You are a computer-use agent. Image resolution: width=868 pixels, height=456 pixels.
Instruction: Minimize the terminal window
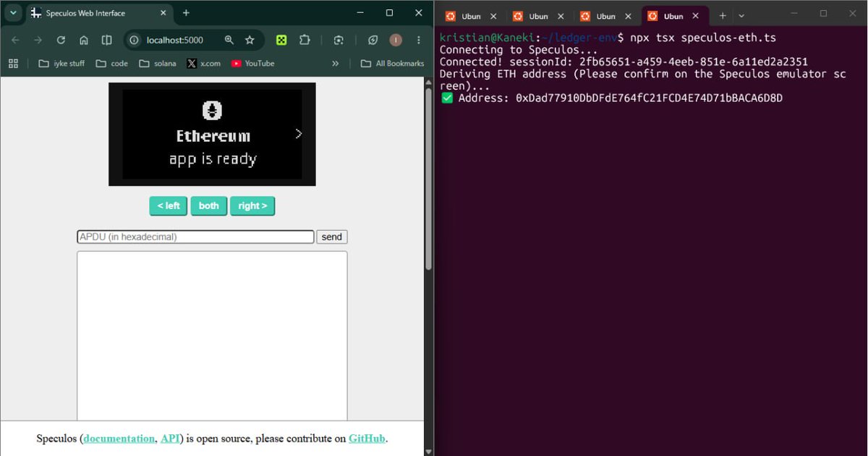(x=793, y=13)
